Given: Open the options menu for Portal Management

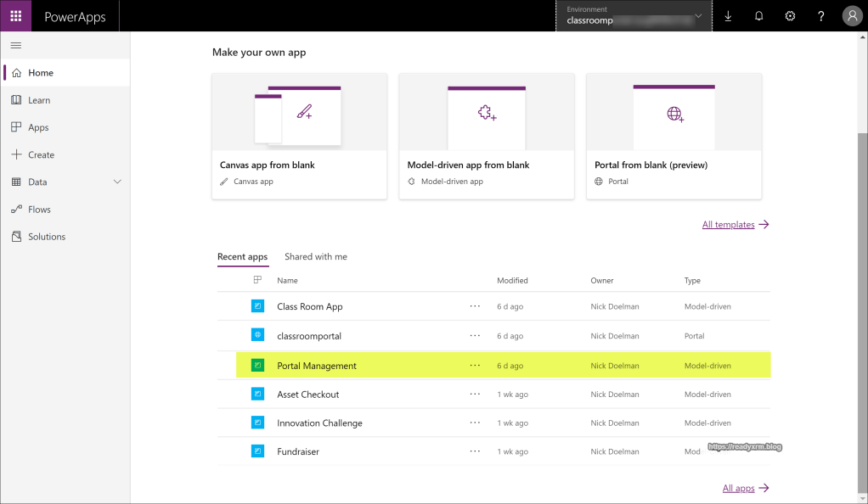Looking at the screenshot, I should pos(475,365).
